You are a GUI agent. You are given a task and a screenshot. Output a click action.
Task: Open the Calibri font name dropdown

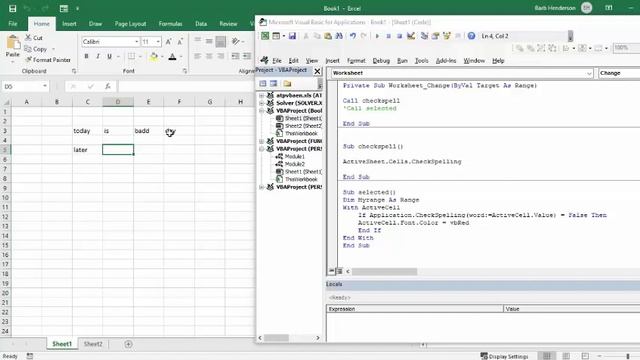pyautogui.click(x=136, y=42)
